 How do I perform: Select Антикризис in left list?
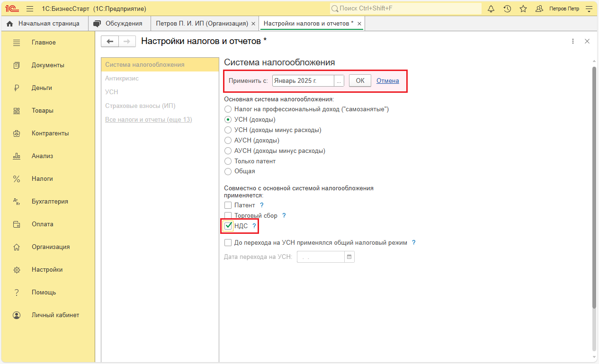pos(160,79)
